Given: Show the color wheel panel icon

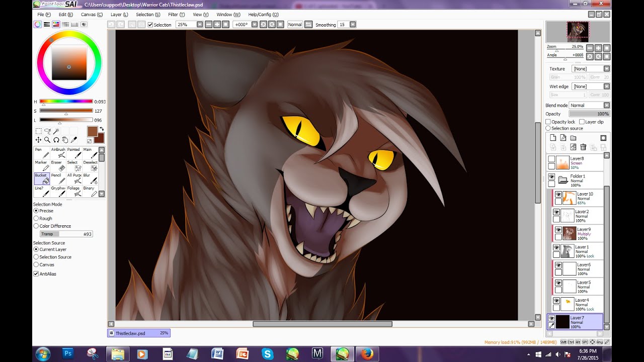Looking at the screenshot, I should 38,24.
